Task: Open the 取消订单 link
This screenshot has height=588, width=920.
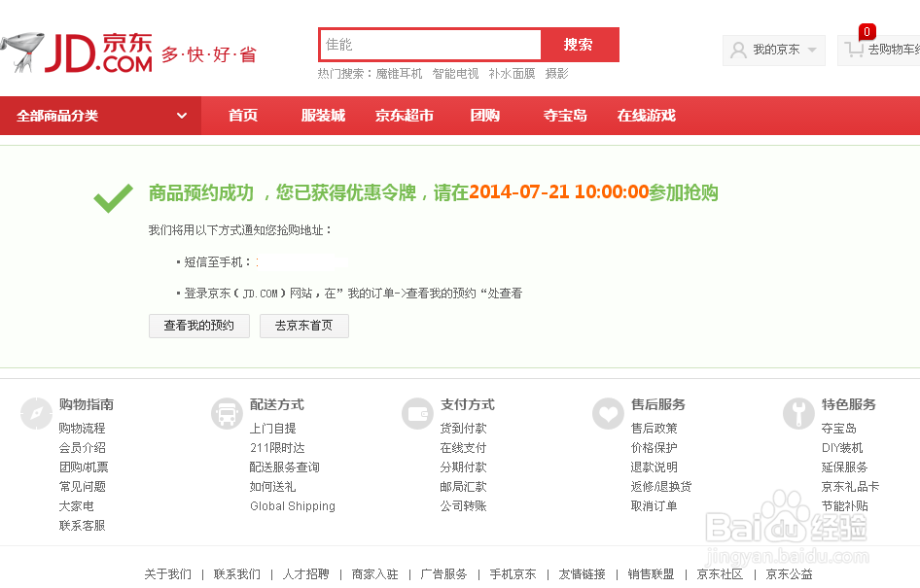Action: (655, 506)
